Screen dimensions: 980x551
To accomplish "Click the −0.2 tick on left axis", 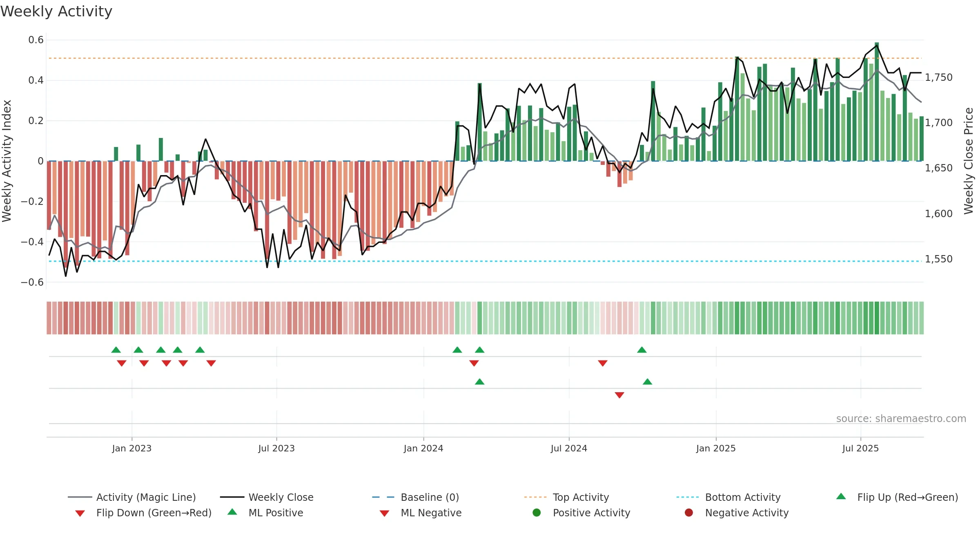I will tap(32, 202).
